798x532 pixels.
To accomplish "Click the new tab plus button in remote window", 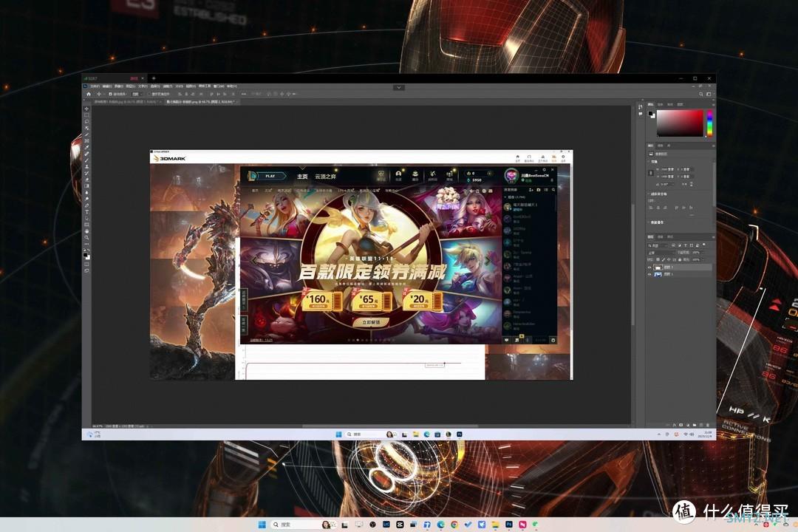I will click(x=154, y=78).
